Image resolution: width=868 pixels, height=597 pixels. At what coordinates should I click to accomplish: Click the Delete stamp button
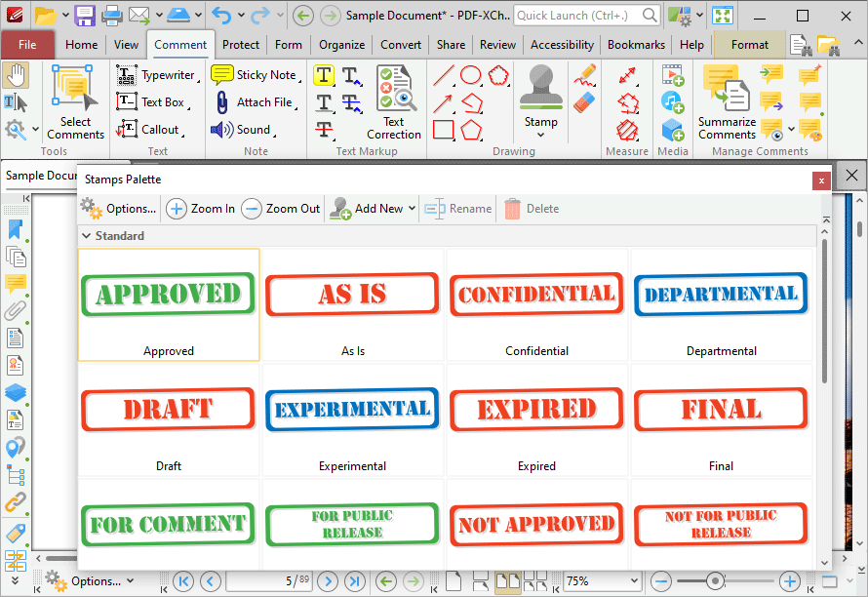pos(532,208)
